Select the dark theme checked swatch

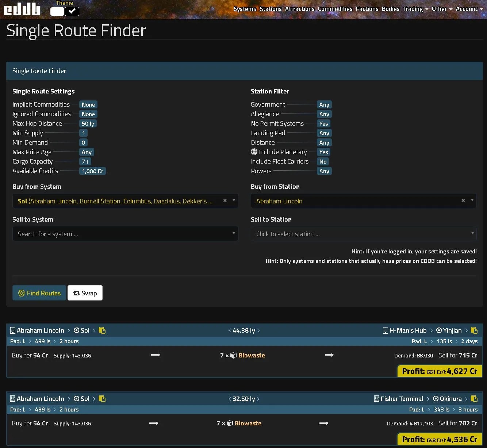(x=72, y=11)
